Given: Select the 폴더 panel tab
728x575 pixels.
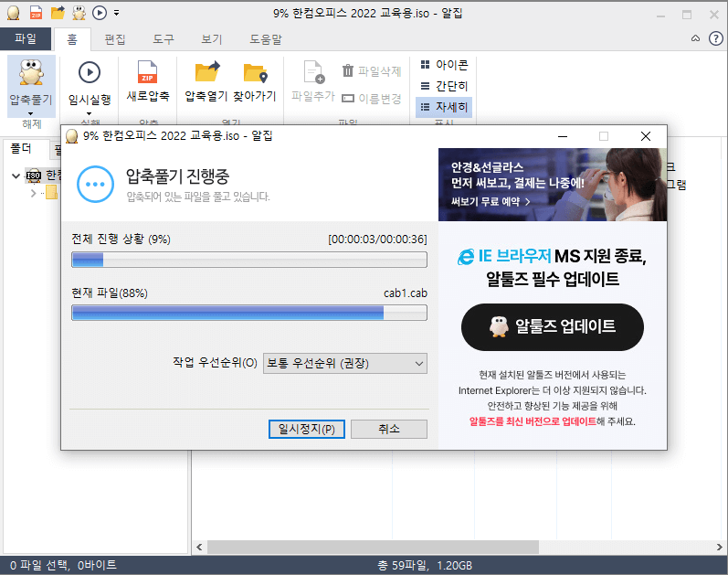Looking at the screenshot, I should (x=21, y=149).
